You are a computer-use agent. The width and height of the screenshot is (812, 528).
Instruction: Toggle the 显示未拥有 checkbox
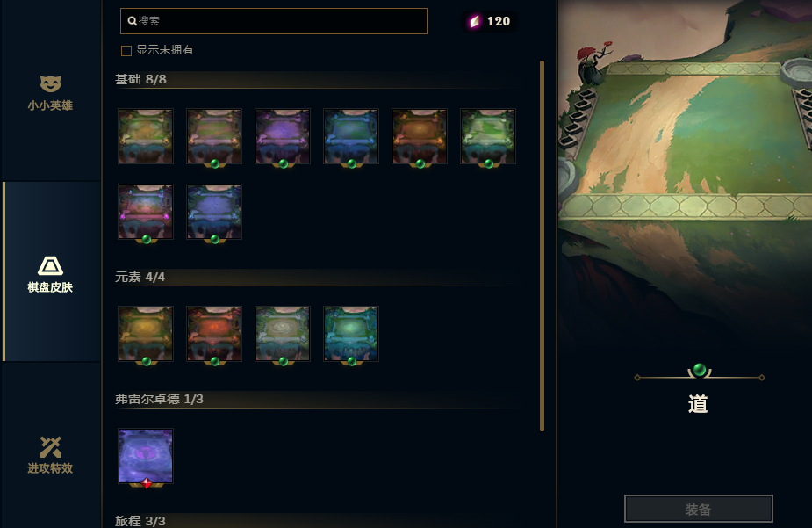coord(126,51)
